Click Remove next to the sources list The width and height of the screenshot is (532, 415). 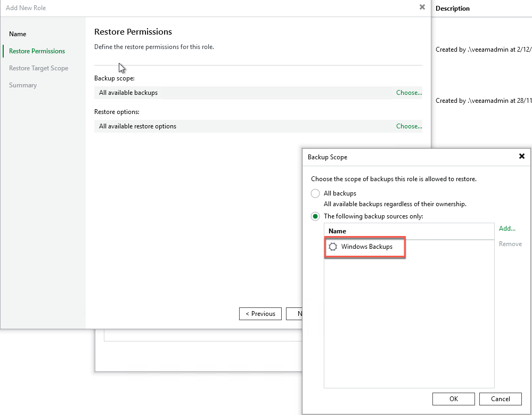coord(510,244)
